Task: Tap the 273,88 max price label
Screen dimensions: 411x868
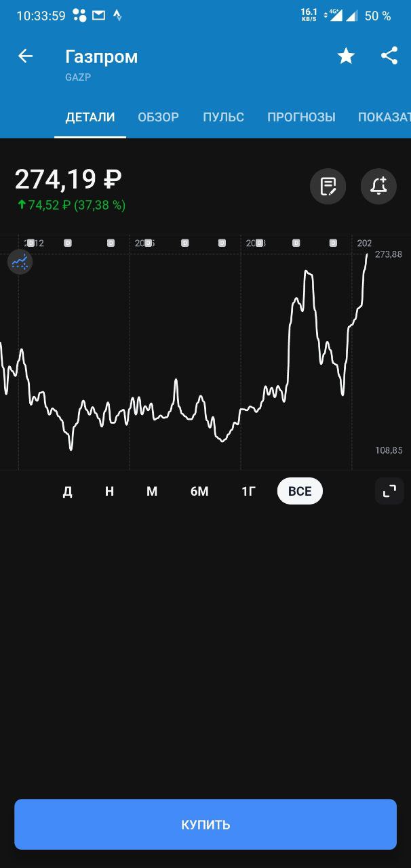Action: tap(389, 254)
